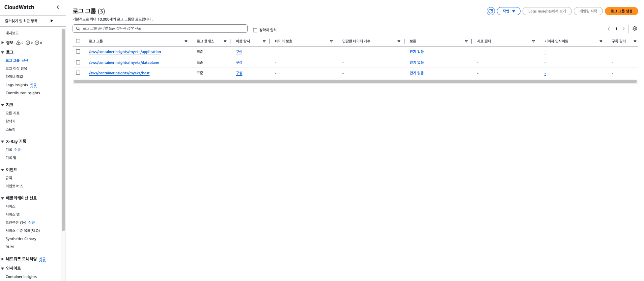Open 모든 지표 in the sidebar
The image size is (644, 281).
point(12,113)
